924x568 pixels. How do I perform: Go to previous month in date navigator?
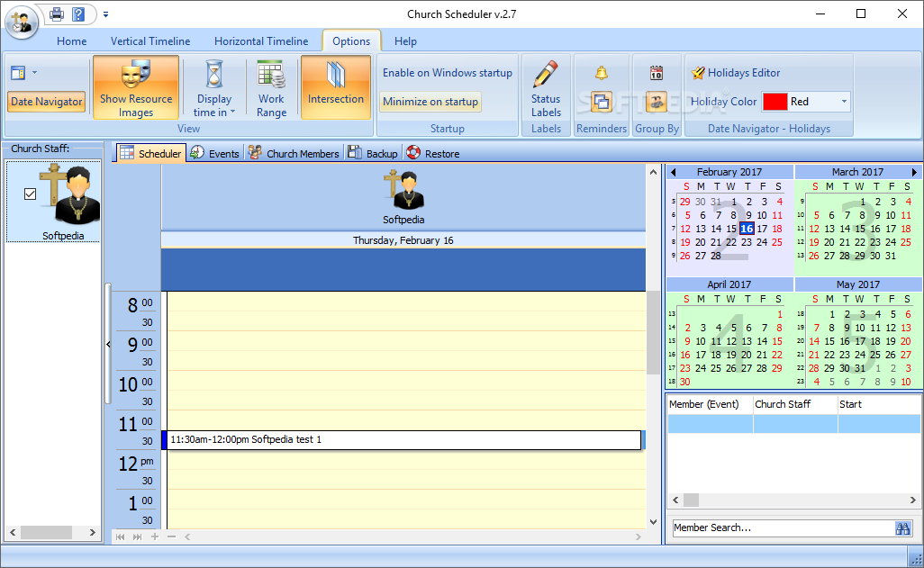tap(673, 172)
